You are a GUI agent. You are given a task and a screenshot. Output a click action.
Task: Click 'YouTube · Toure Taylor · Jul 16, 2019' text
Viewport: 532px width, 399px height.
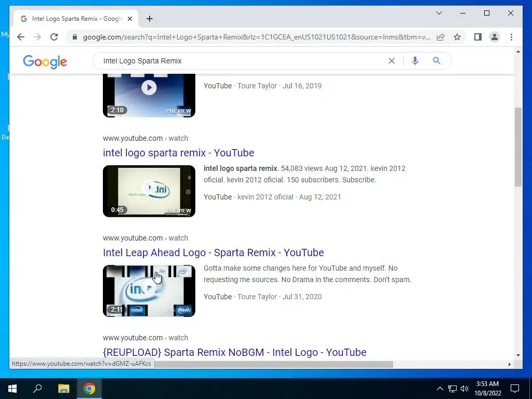click(x=262, y=86)
